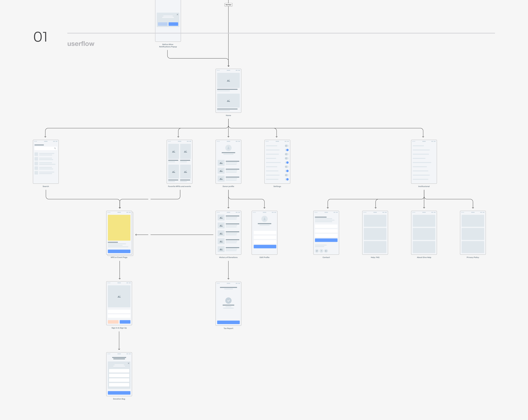Click the Not Now label
The height and width of the screenshot is (420, 528).
[229, 5]
